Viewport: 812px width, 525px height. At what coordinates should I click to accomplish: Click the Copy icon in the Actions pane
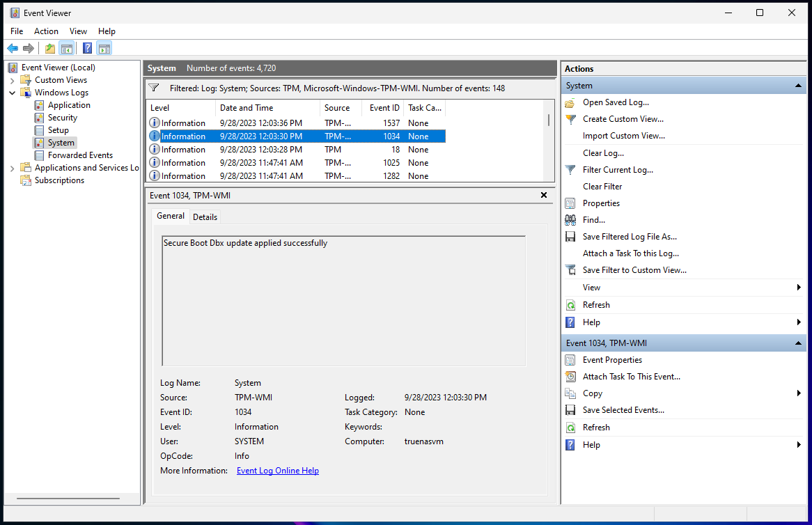tap(570, 393)
